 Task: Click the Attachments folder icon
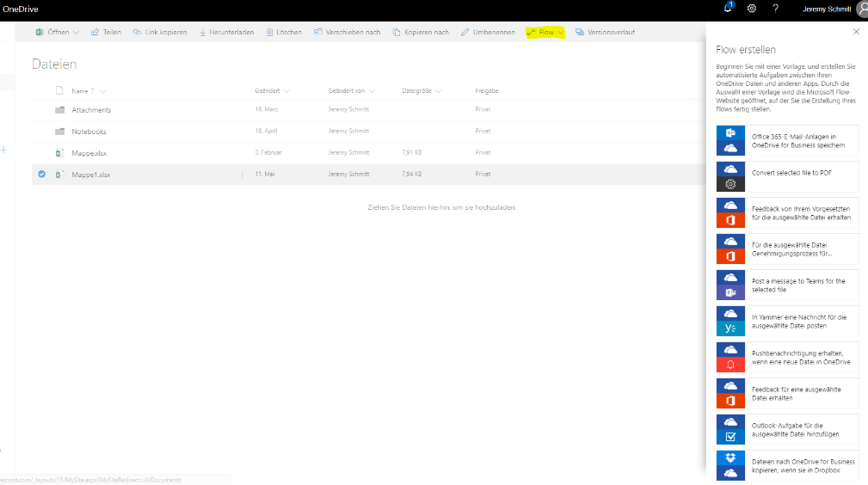coord(59,110)
